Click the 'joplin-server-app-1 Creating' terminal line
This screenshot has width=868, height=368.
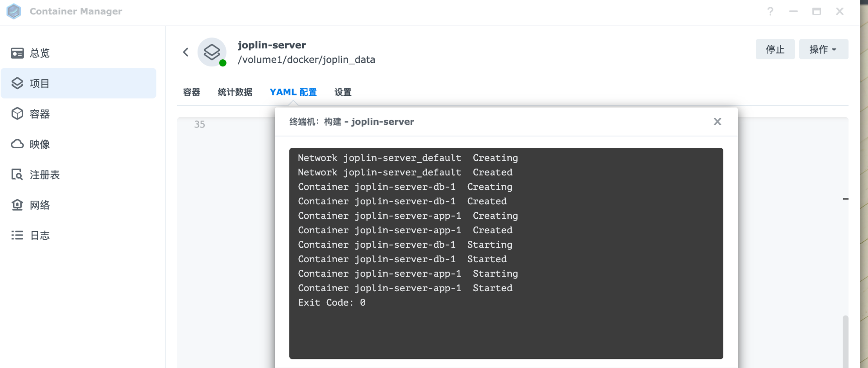[408, 216]
